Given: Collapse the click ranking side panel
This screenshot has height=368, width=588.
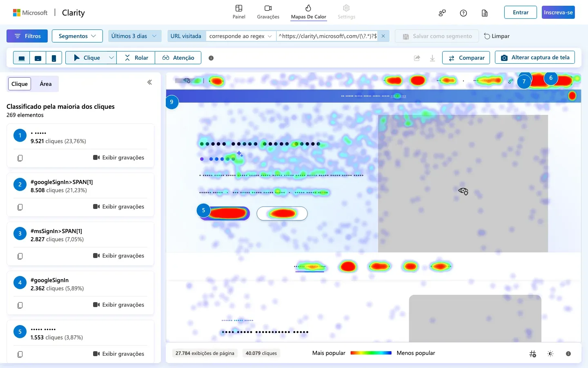Looking at the screenshot, I should (149, 82).
